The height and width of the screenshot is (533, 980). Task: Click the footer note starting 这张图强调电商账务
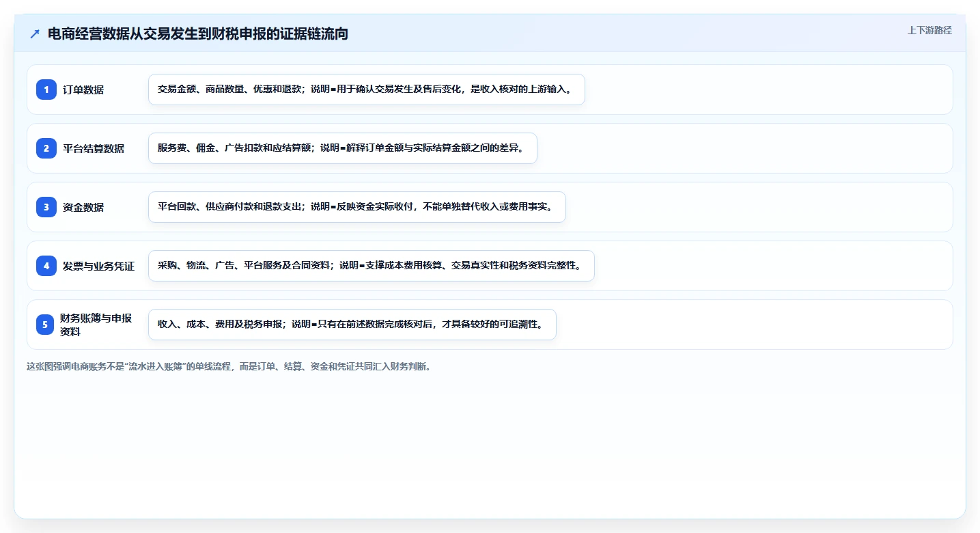pos(229,366)
